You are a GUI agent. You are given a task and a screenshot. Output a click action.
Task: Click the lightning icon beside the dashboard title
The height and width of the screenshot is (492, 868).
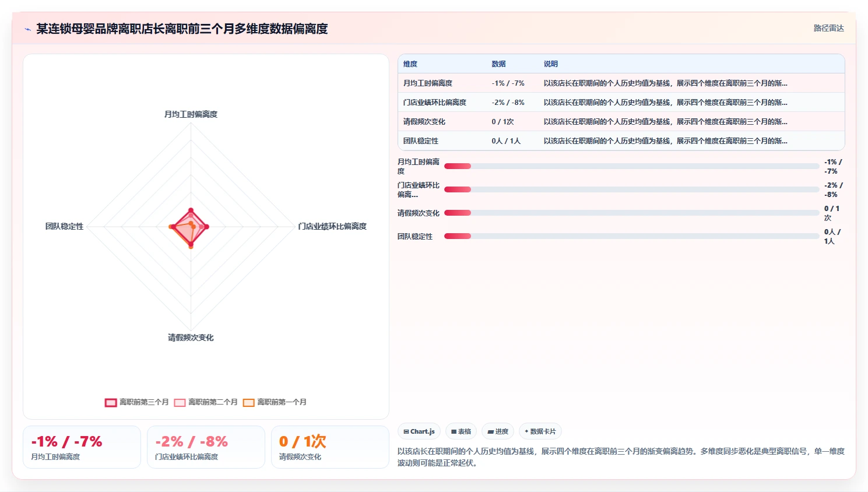tap(27, 29)
